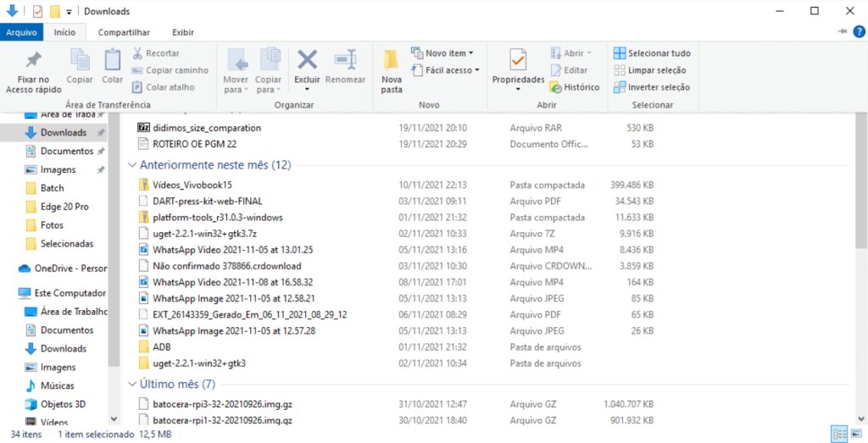Select the DART-press-kit-web-FINAL PDF file
This screenshot has height=443, width=868.
(x=207, y=201)
